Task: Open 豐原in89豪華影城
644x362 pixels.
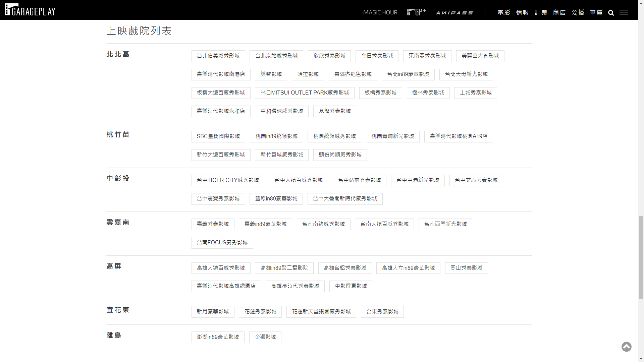Action: tap(276, 199)
